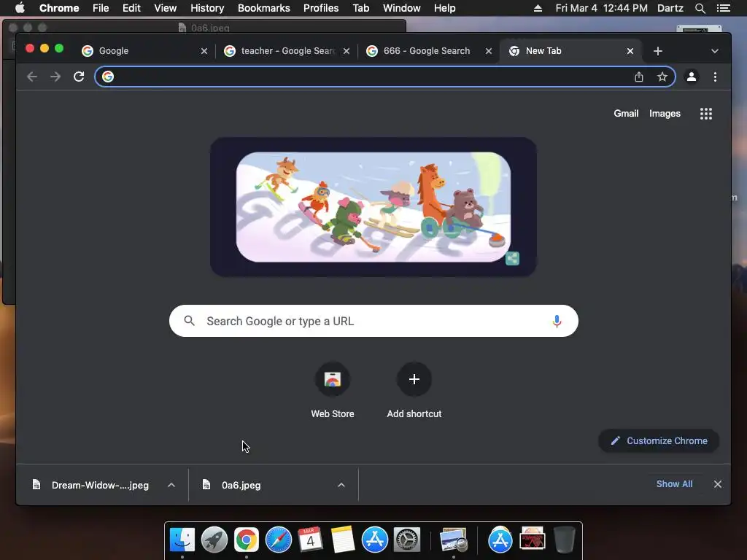Open the Window menu

pyautogui.click(x=402, y=8)
